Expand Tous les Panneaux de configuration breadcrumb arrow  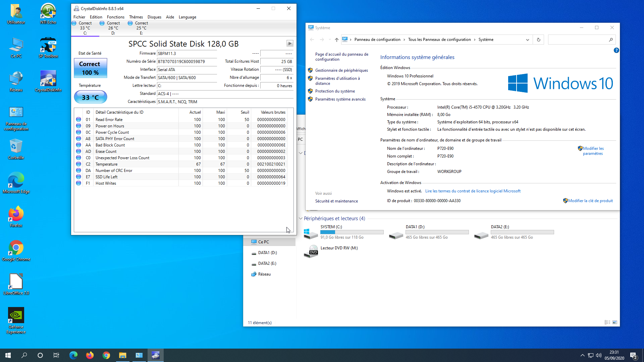475,40
